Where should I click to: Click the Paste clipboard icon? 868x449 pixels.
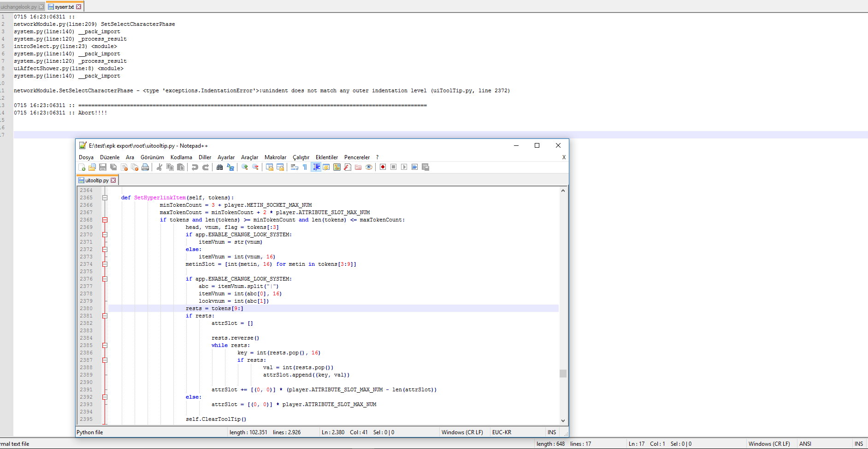pos(181,167)
